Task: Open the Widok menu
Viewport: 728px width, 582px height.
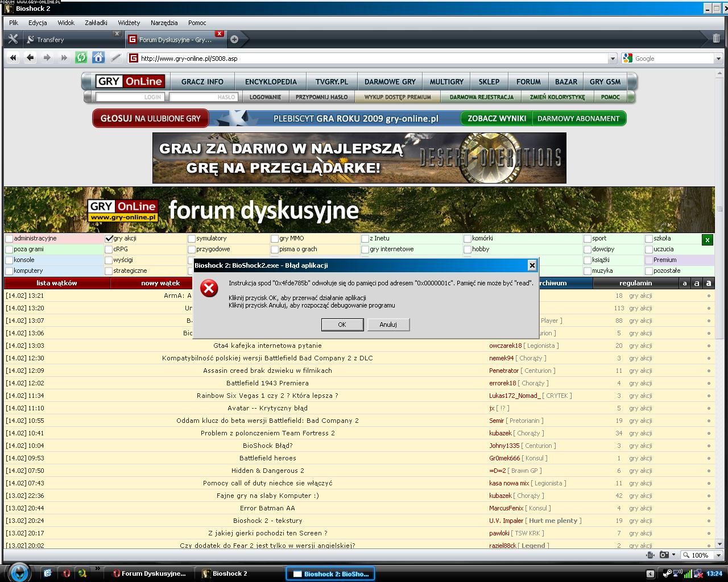Action: coord(66,23)
